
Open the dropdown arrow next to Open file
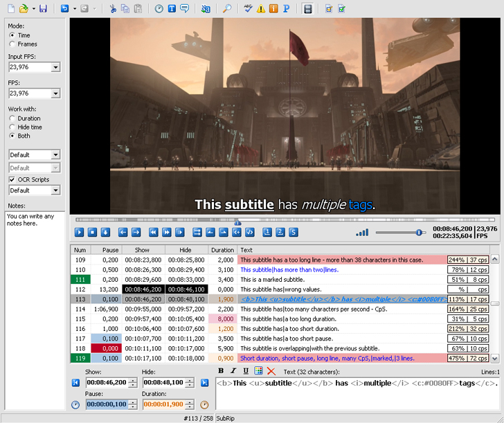33,9
